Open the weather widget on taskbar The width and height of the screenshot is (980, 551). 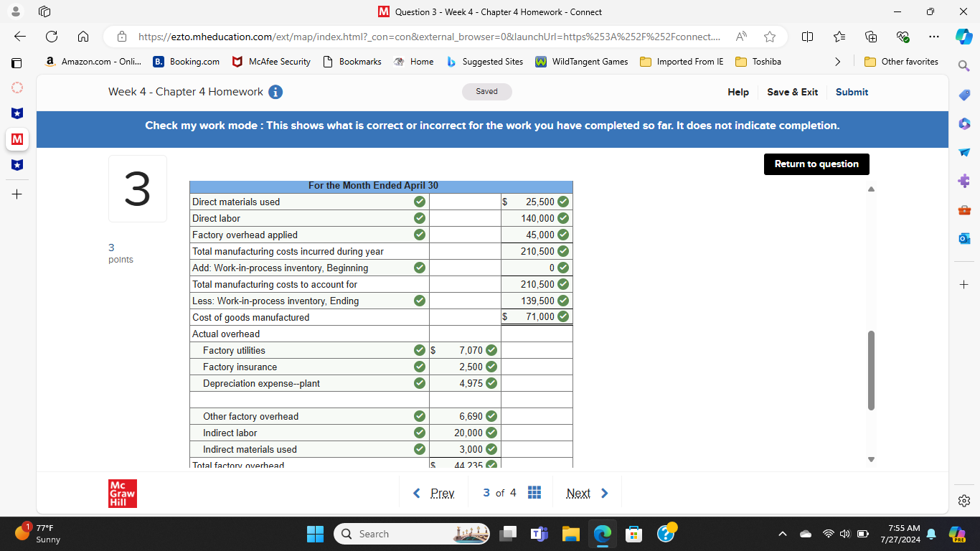39,534
